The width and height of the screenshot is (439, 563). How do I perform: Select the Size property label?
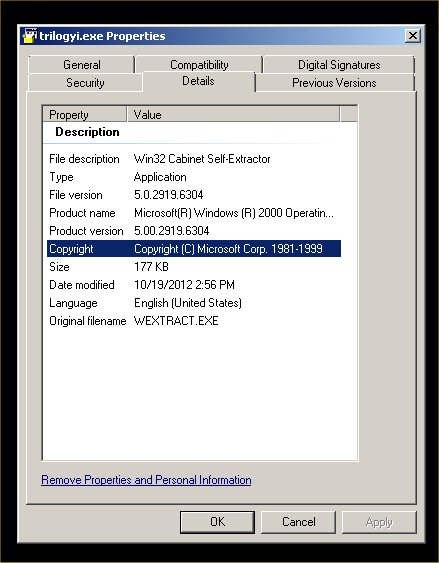(x=59, y=267)
